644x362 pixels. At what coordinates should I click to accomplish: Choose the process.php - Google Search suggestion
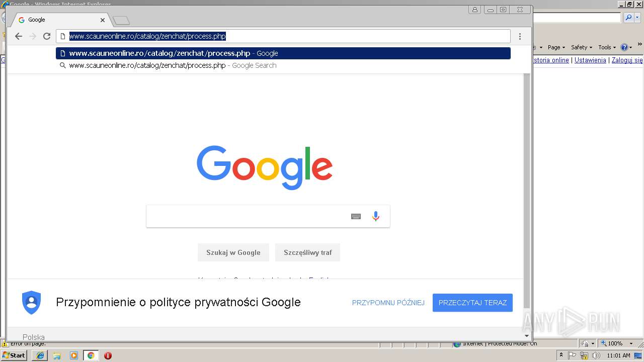tap(283, 65)
